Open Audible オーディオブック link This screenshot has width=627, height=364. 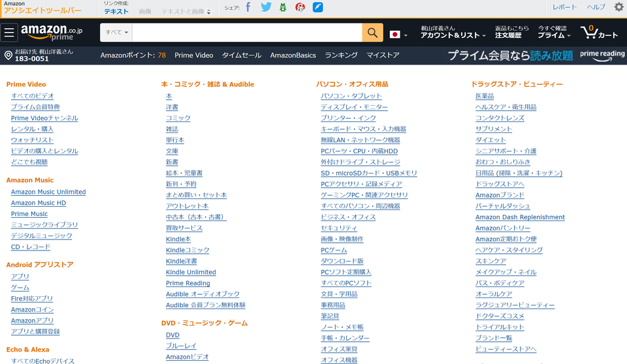pos(202,294)
